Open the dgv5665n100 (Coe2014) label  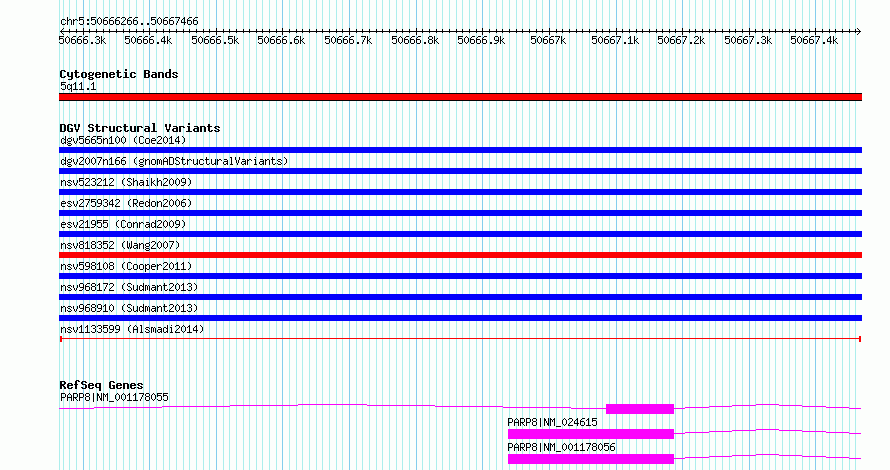pyautogui.click(x=123, y=140)
